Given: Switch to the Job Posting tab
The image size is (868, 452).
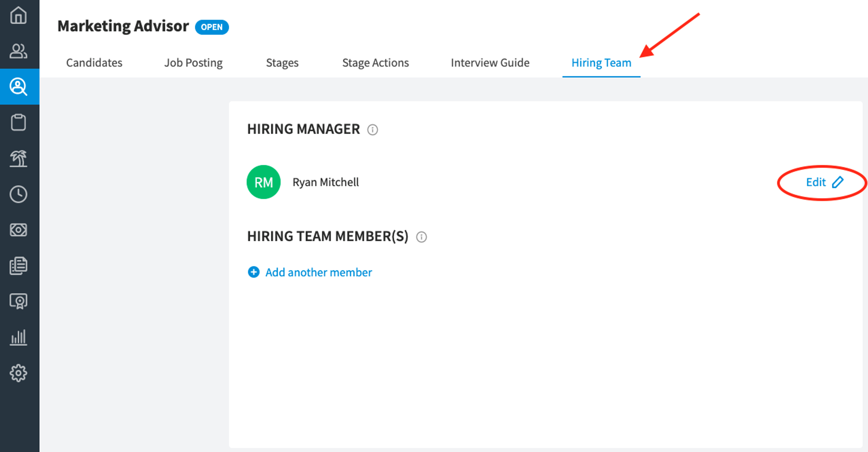Looking at the screenshot, I should click(x=193, y=63).
